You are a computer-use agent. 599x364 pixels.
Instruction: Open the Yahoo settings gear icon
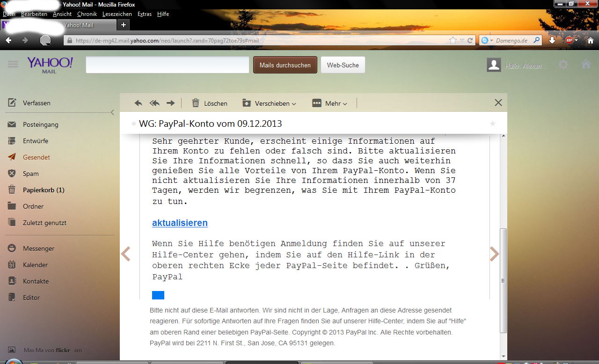[x=563, y=65]
